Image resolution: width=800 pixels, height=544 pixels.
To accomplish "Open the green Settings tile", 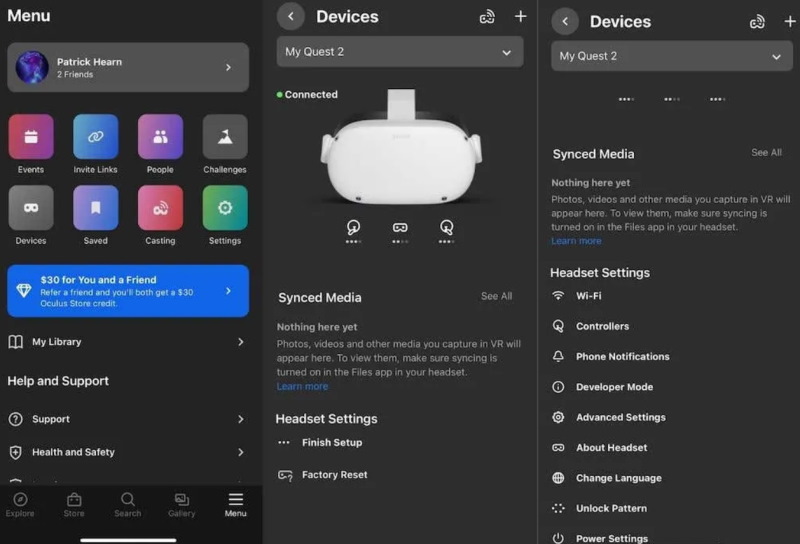I will pyautogui.click(x=225, y=208).
